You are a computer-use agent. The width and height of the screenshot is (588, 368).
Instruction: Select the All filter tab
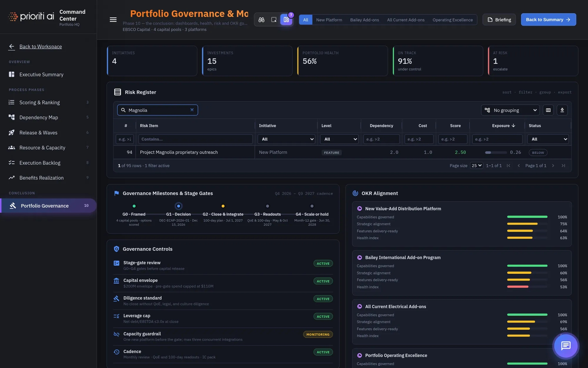click(306, 20)
